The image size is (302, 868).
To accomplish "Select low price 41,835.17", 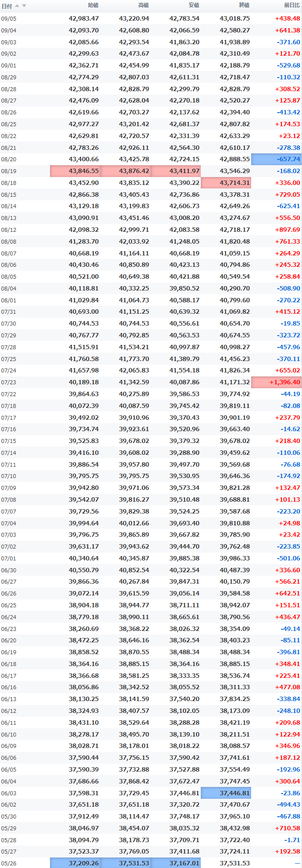I will pyautogui.click(x=185, y=66).
